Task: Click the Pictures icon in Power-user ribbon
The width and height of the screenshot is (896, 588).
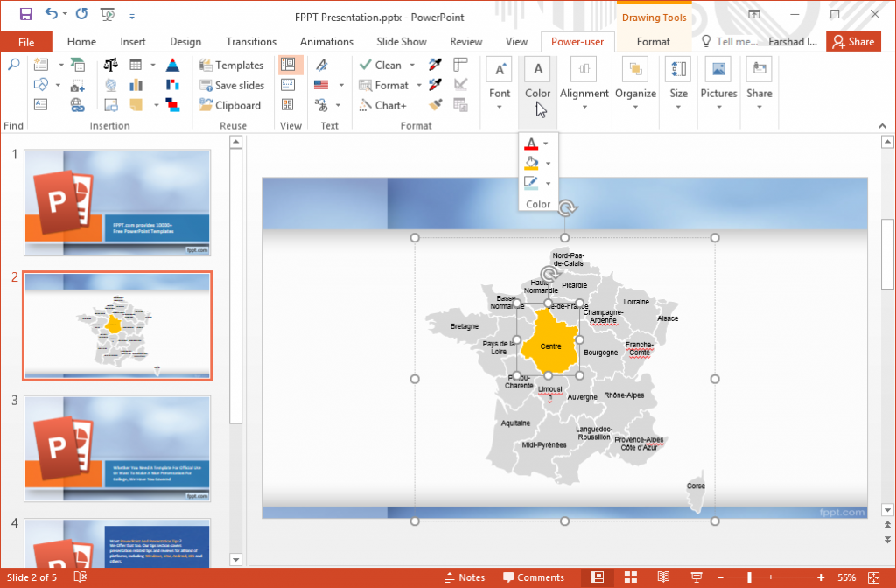Action: [x=718, y=79]
